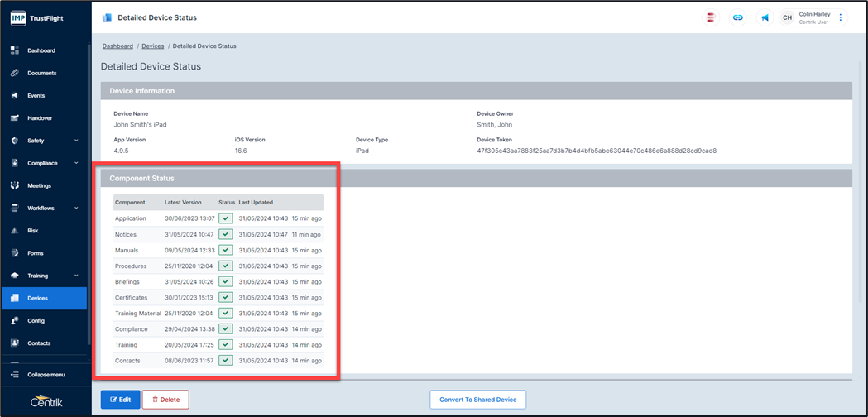Click the Application status checkmark box

point(225,218)
